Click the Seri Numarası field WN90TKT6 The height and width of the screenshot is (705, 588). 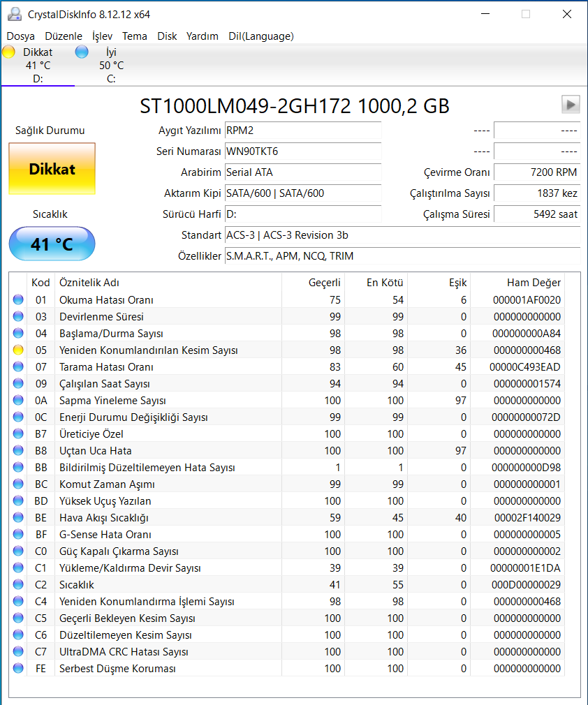pyautogui.click(x=302, y=151)
